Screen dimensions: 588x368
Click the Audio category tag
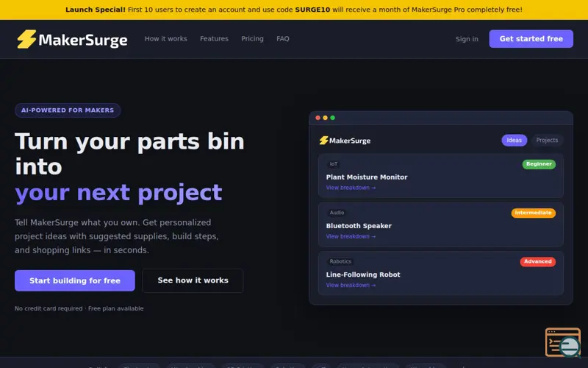pos(337,213)
